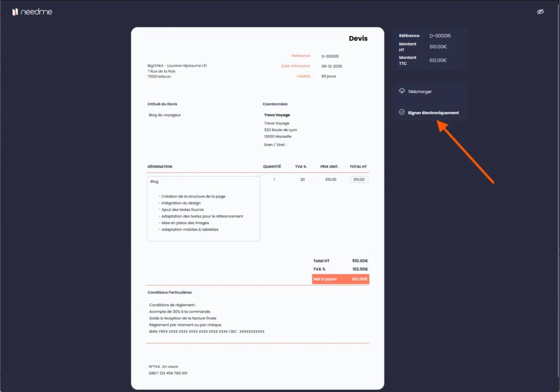Click the Référence D-000015 in the side panel
This screenshot has height=392, width=560.
point(440,36)
